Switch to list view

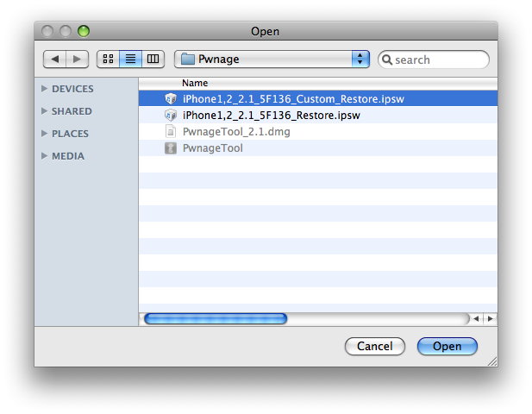point(130,59)
